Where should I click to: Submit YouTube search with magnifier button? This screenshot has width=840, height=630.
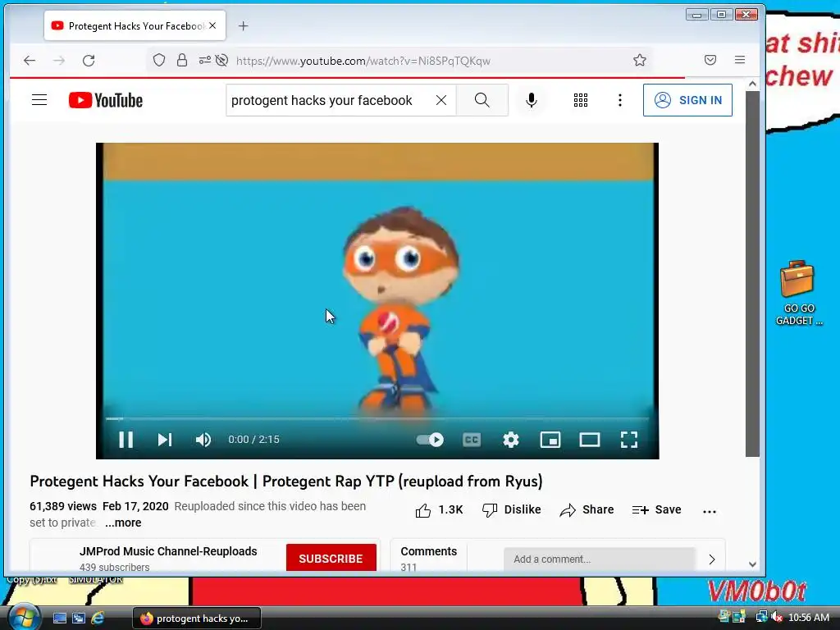(482, 100)
